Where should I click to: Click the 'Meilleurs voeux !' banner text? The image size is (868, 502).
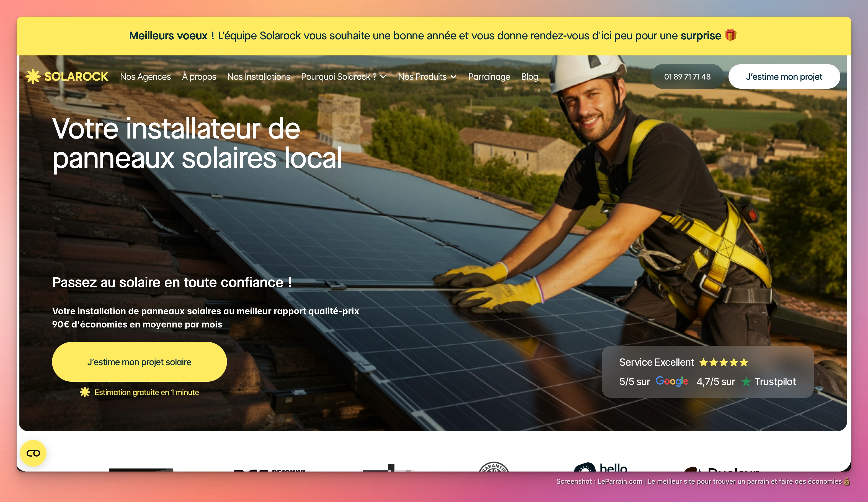[x=172, y=35]
